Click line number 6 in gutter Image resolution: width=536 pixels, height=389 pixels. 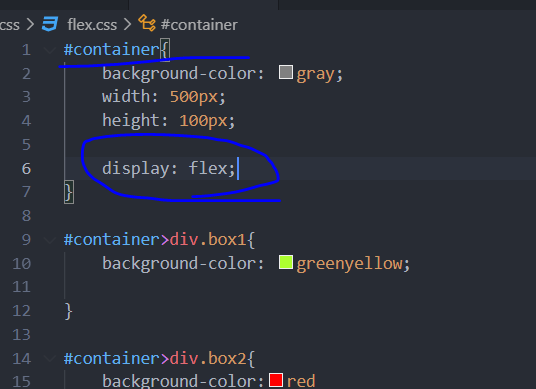tap(26, 169)
